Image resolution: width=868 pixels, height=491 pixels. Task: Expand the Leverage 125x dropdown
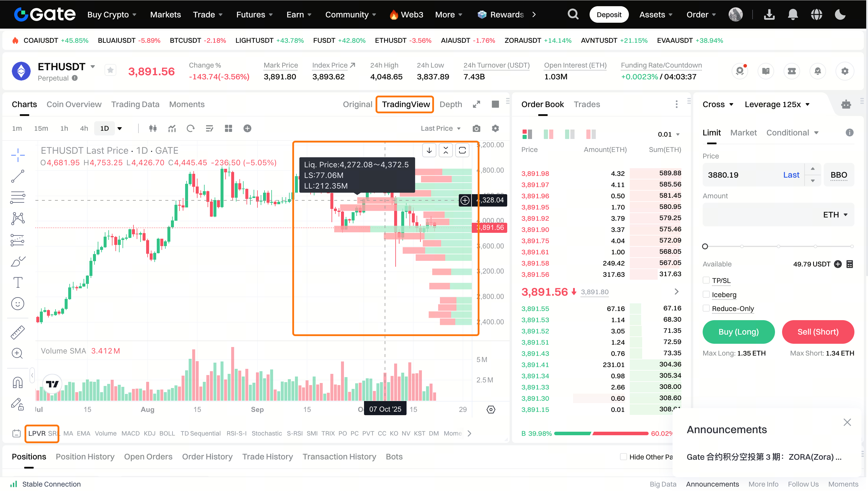tap(776, 104)
